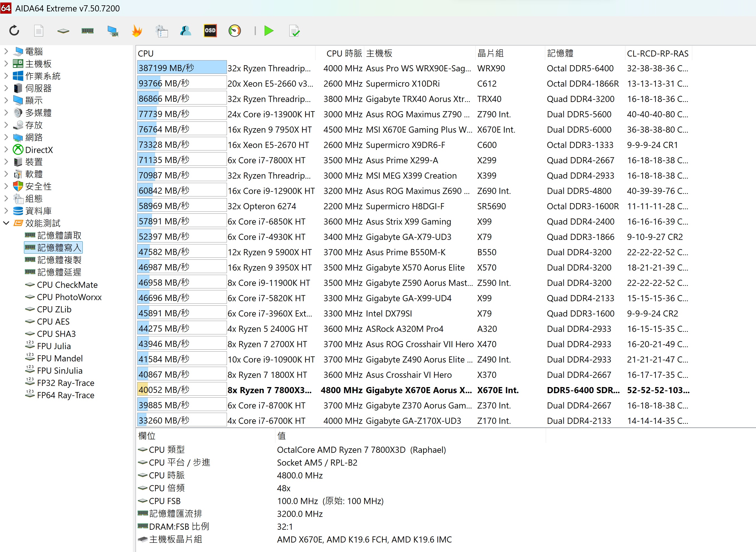Click the user account toolbar icon
Screen dimensions: 756x552
[186, 31]
